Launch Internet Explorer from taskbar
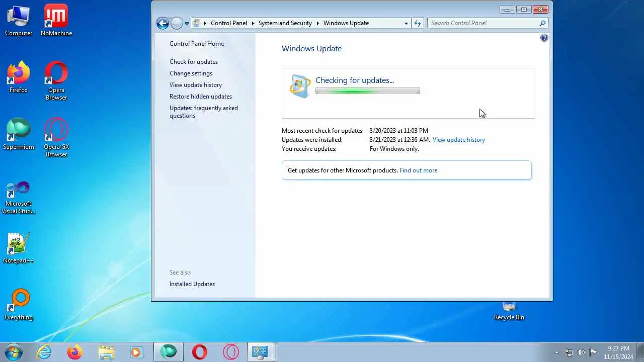This screenshot has width=644, height=362. pos(44,352)
